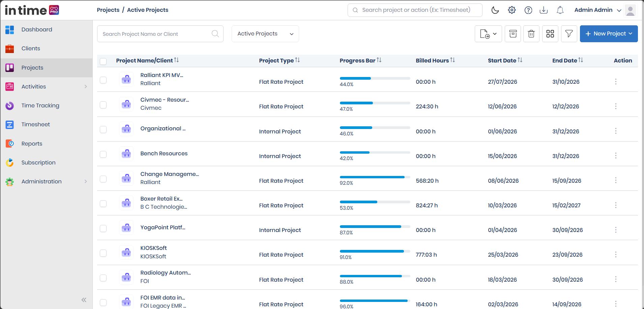Toggle dark mode moon icon
The image size is (644, 309).
point(495,10)
